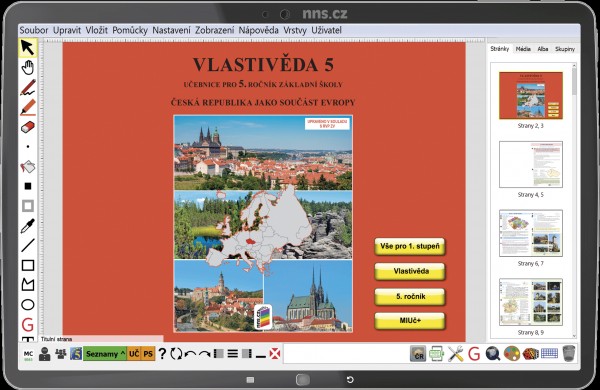This screenshot has height=390, width=600.
Task: Click the MC icon in bottom toolbar
Action: pyautogui.click(x=28, y=354)
